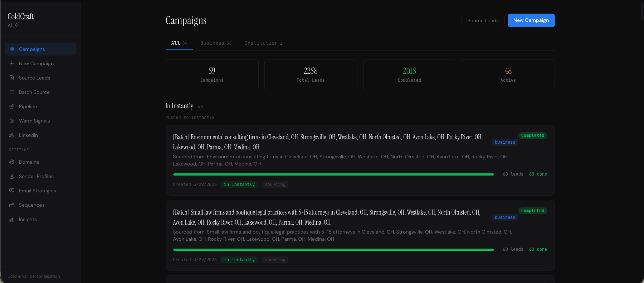The width and height of the screenshot is (644, 283).
Task: Click the LinkedIn people icon
Action: [12, 135]
